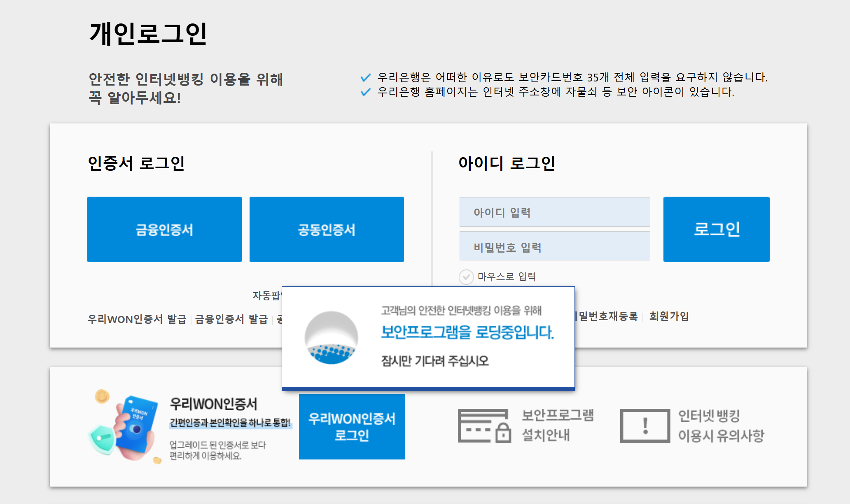850x504 pixels.
Task: Click the 공동인증서 login button
Action: point(327,229)
